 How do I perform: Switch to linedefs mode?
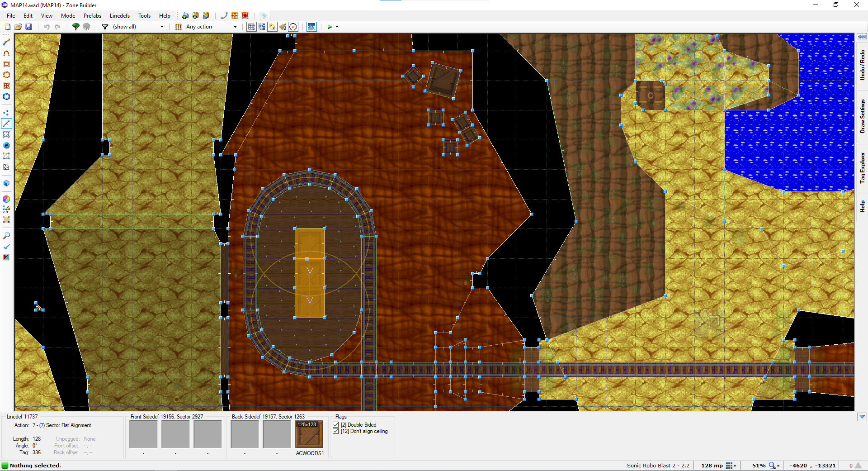tap(6, 124)
